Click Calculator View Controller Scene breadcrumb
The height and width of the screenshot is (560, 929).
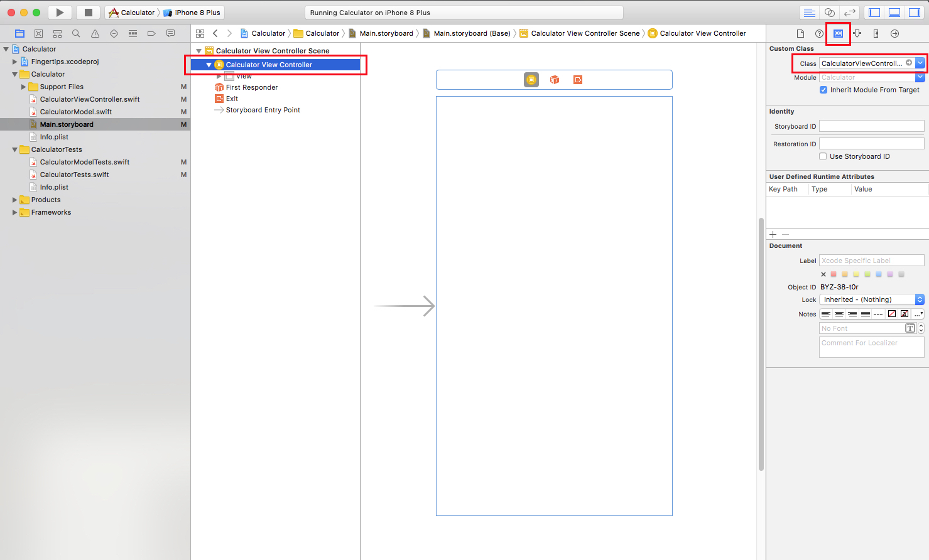coord(579,33)
